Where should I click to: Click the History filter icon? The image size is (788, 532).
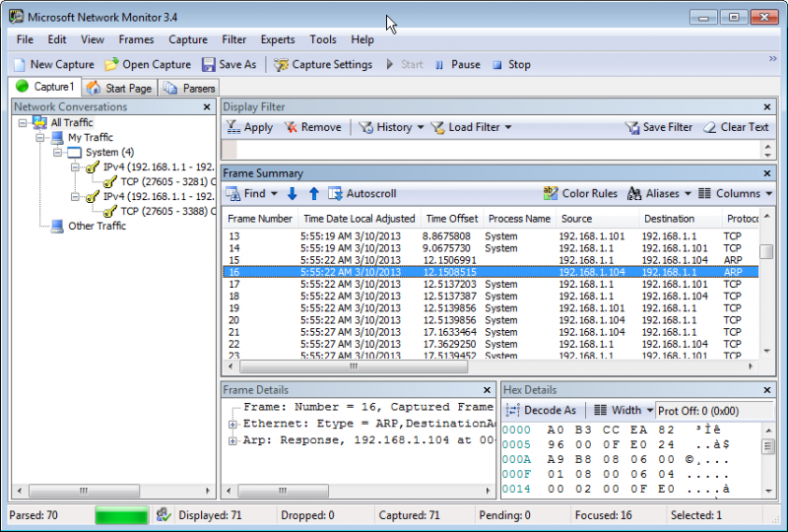[x=365, y=128]
